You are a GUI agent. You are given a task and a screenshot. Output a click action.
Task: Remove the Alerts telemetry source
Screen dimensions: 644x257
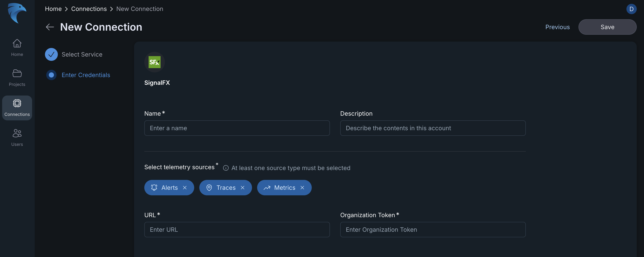185,187
